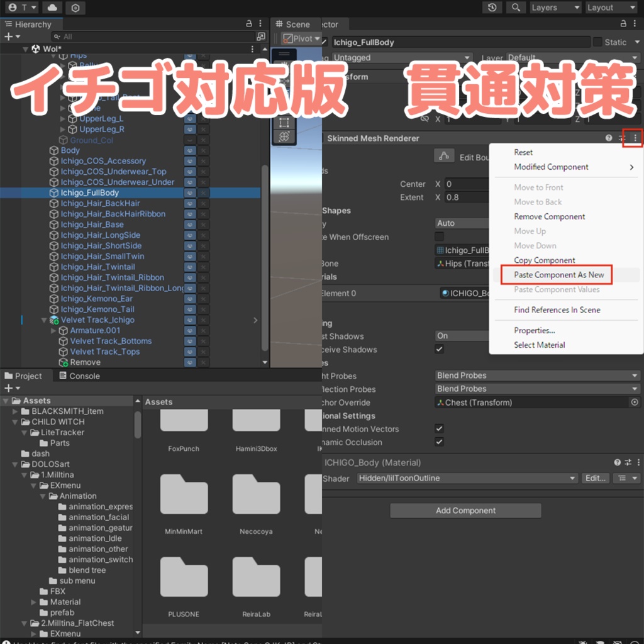This screenshot has height=644, width=644.
Task: Open Hierarchy panel three-dot menu
Action: tap(260, 24)
